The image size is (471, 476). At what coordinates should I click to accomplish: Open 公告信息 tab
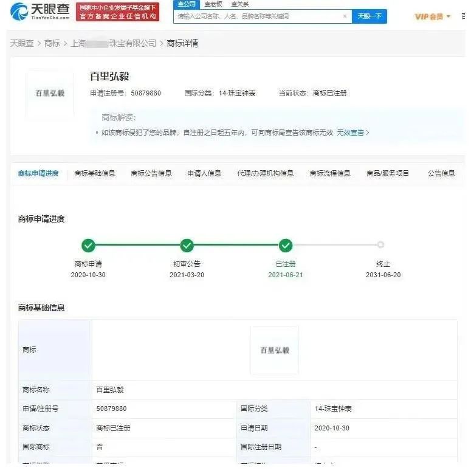point(441,173)
